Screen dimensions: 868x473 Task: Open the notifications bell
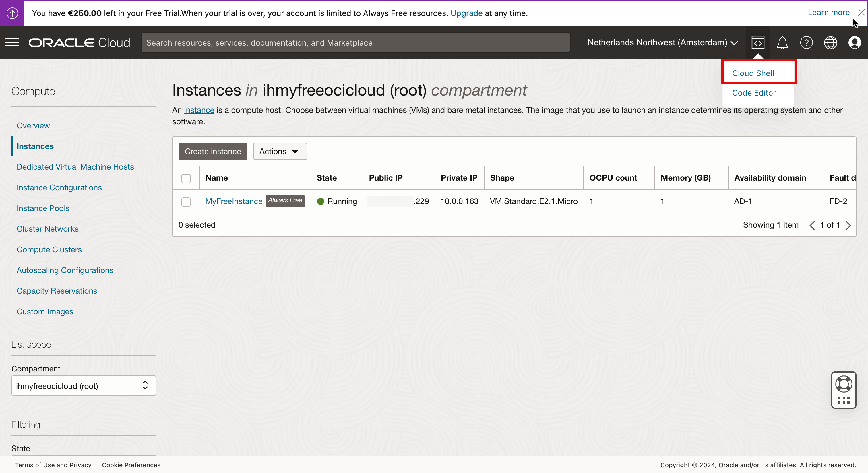pos(782,43)
